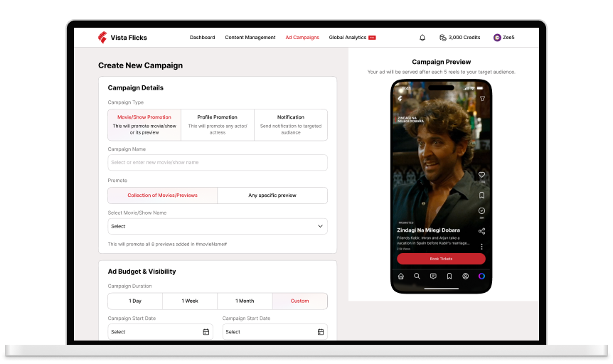Expand the Select Movie/Show Name dropdown
The image size is (613, 364).
218,226
